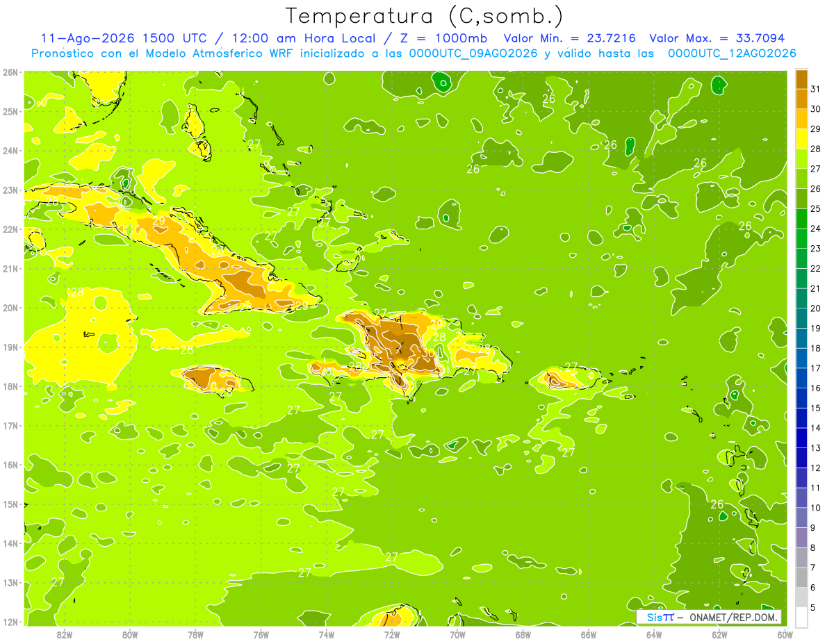Screen dimensions: 834x644
Task: Click the longitude label "76W"
Action: point(261,634)
